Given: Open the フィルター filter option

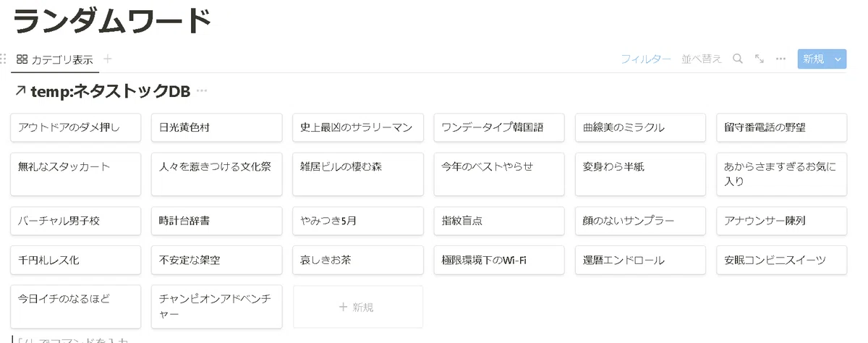Looking at the screenshot, I should [646, 59].
